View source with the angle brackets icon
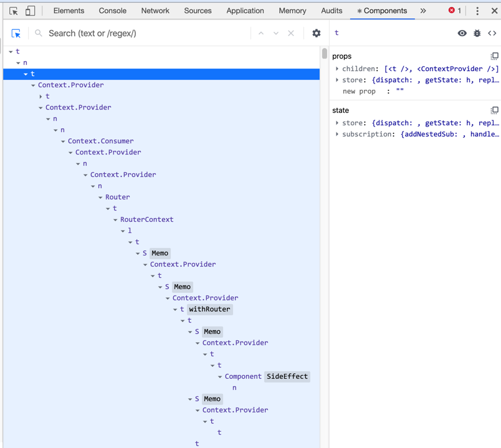Image resolution: width=501 pixels, height=448 pixels. point(492,33)
